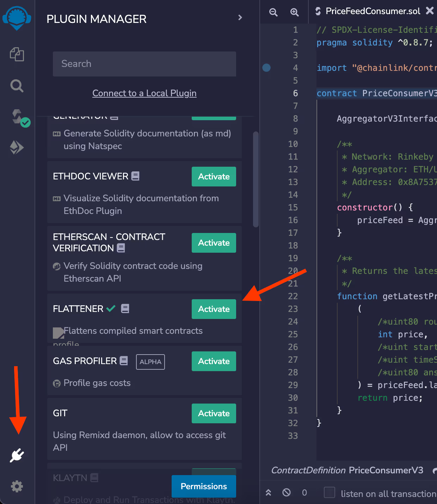Viewport: 437px width, 504px height.
Task: Click Connect to a Local Plugin link
Action: tap(144, 93)
